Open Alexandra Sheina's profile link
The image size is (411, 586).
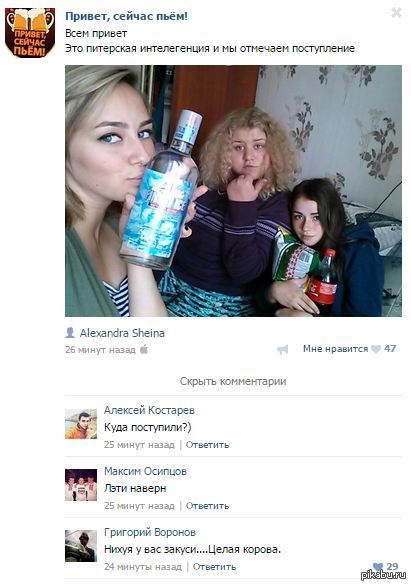point(122,333)
